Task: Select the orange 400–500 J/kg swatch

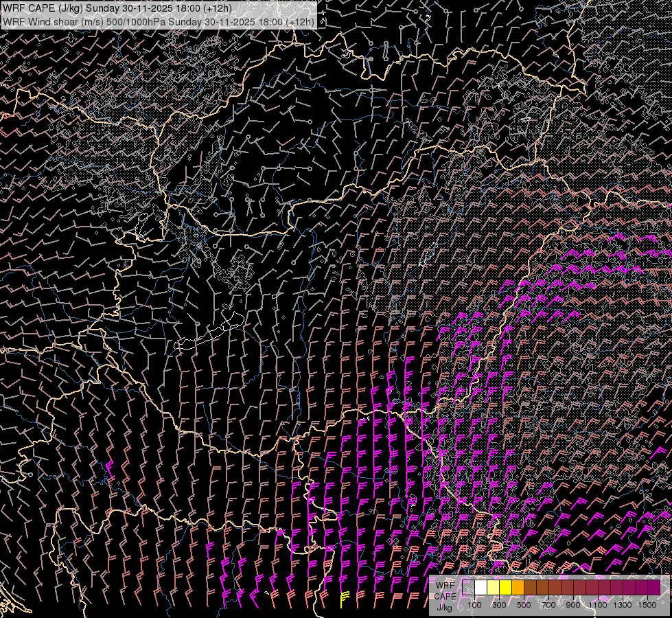Action: 518,588
